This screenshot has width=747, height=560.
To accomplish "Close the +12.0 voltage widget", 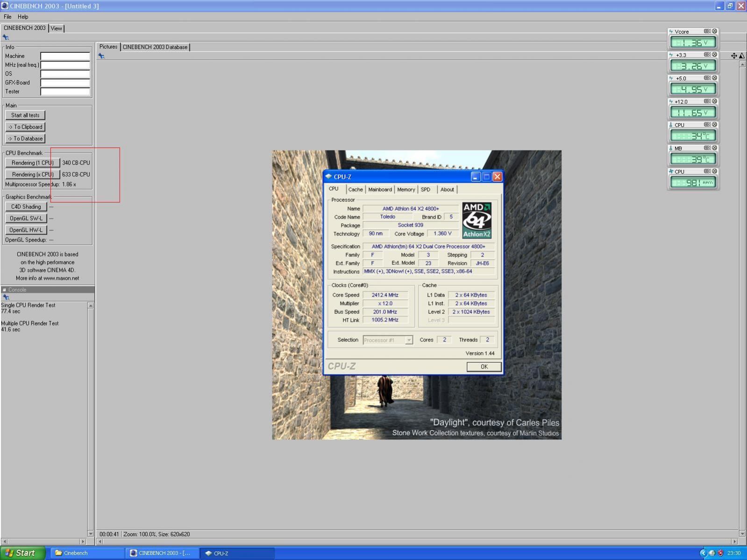I will coord(714,101).
